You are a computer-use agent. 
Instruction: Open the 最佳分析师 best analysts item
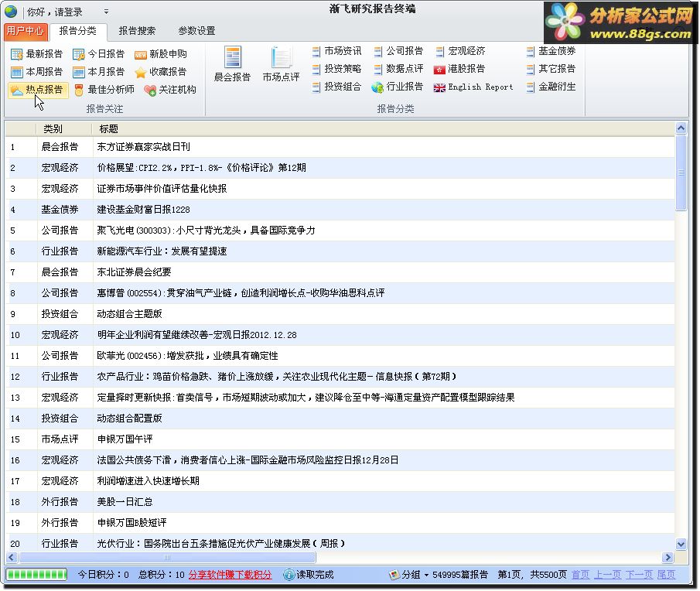pyautogui.click(x=104, y=90)
